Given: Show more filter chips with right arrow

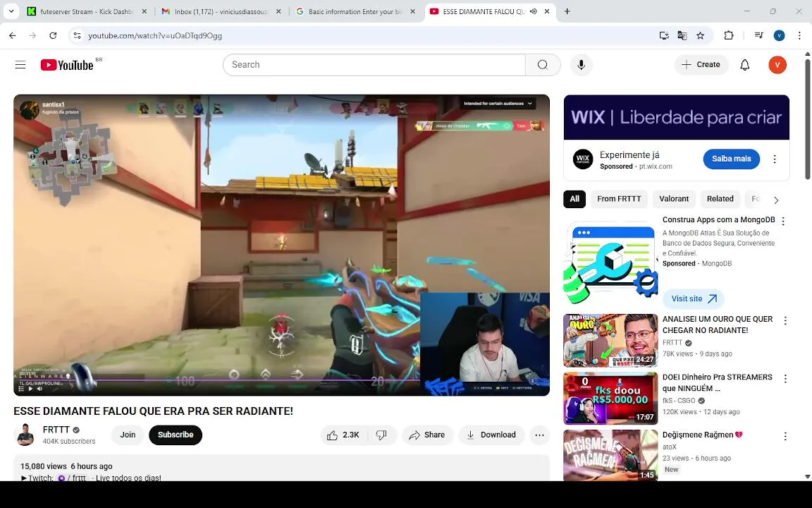Looking at the screenshot, I should 776,200.
